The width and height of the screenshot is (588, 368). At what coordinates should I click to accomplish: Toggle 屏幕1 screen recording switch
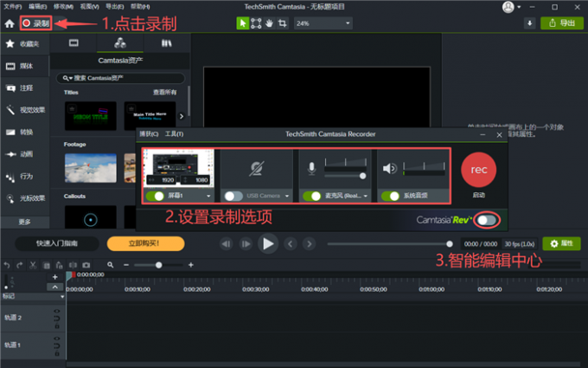point(155,196)
